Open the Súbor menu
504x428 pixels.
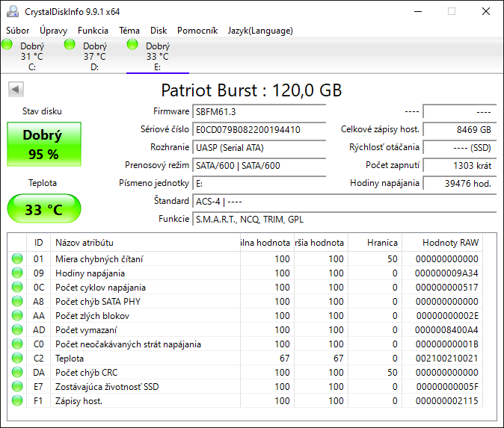coord(18,31)
